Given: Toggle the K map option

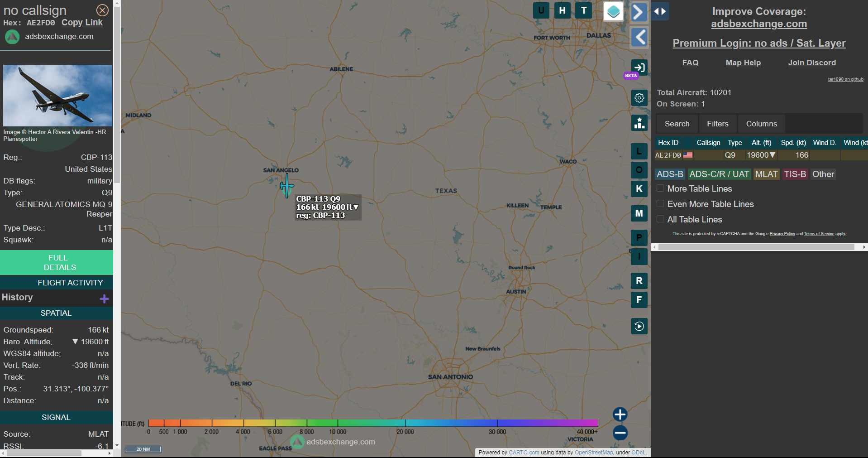Looking at the screenshot, I should (x=639, y=189).
